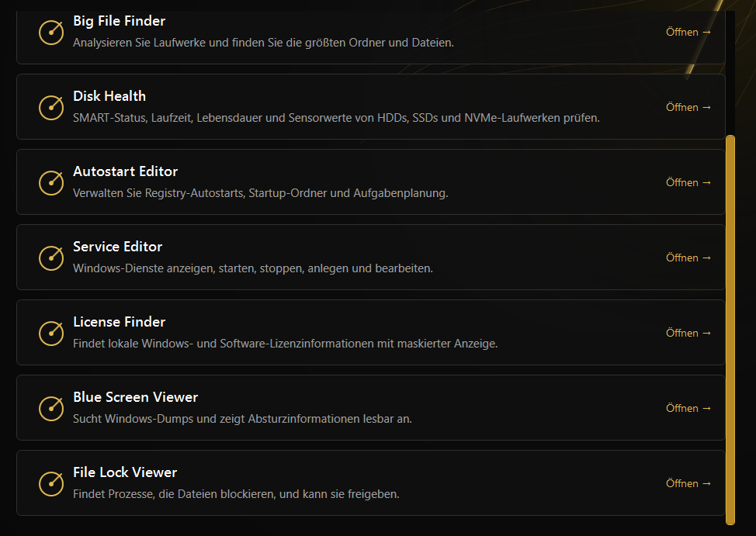The image size is (756, 536).
Task: Click the License Finder gauge icon
Action: tap(51, 333)
